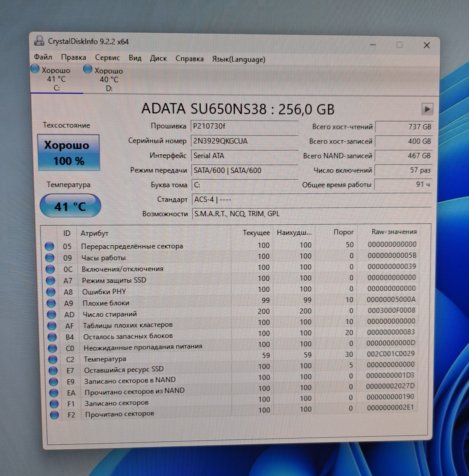
Task: Open the Язык(Language) menu
Action: [x=238, y=59]
